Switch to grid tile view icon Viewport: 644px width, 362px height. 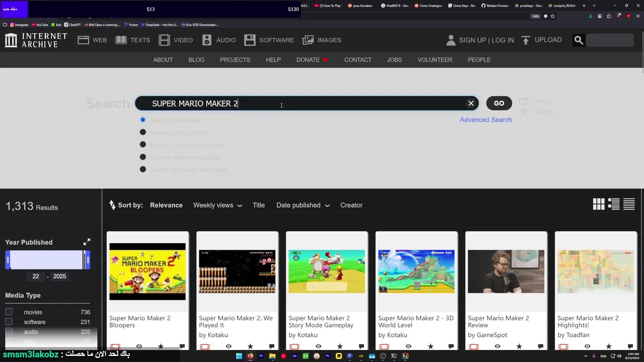[x=599, y=204]
